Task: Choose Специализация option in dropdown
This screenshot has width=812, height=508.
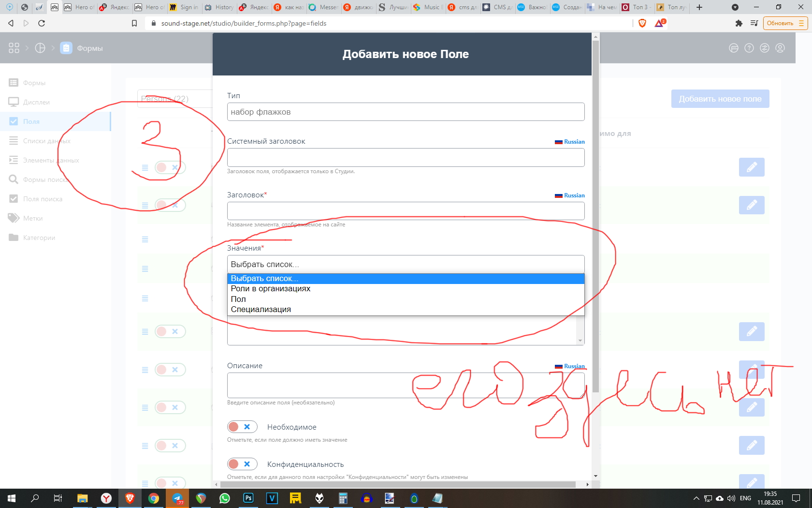Action: coord(261,310)
